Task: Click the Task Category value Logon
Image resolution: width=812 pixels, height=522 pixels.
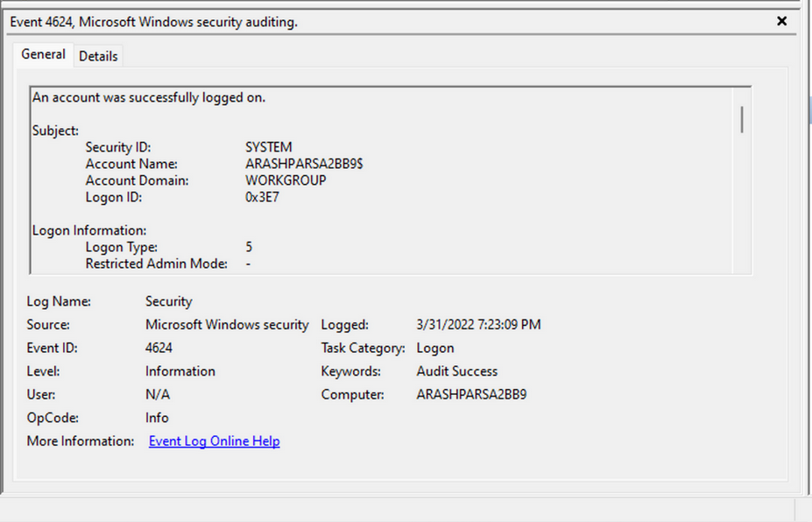Action: (x=435, y=348)
